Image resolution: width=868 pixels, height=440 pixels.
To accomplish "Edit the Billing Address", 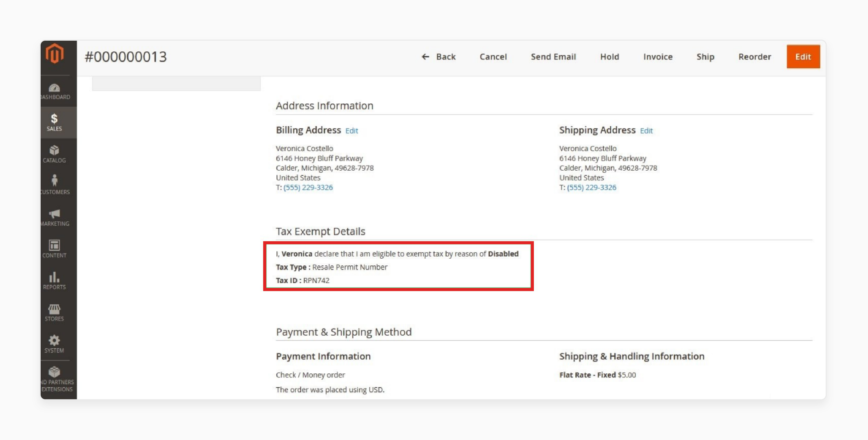I will (x=352, y=130).
